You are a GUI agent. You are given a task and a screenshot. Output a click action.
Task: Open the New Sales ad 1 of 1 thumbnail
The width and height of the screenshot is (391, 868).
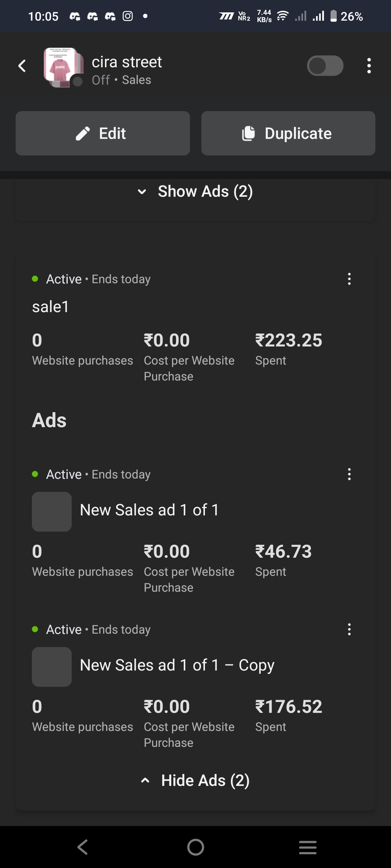pos(52,512)
